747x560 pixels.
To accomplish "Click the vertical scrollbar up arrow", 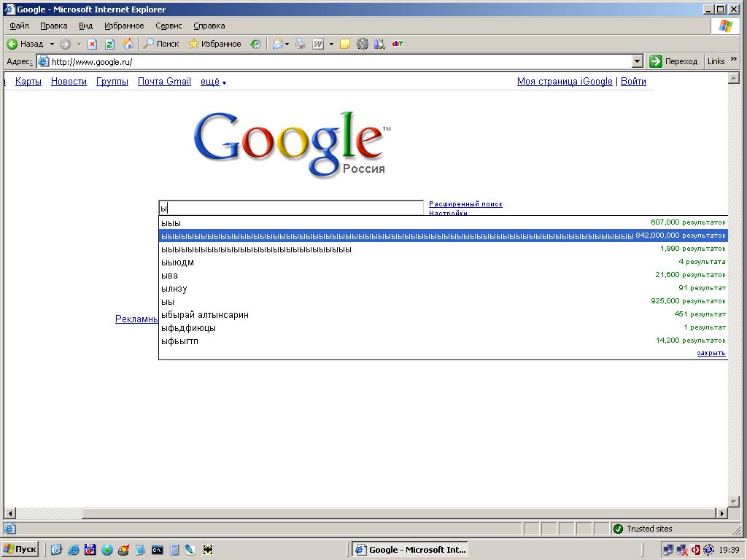I will click(x=734, y=78).
